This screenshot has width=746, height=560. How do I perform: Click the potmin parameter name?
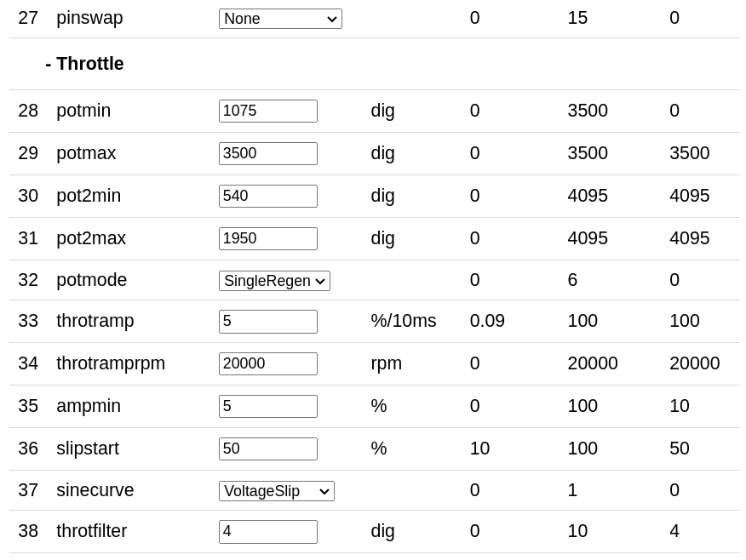(x=83, y=111)
